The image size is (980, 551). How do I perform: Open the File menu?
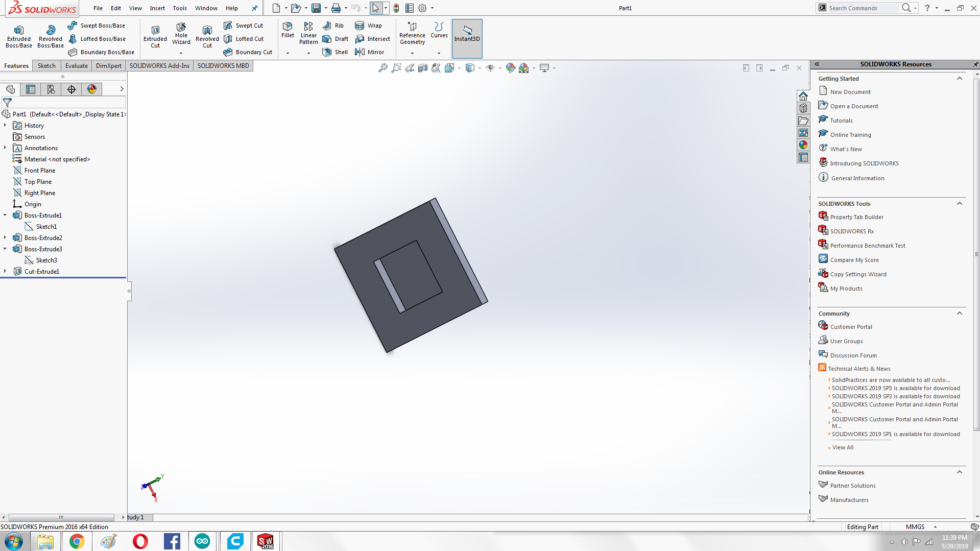(x=98, y=8)
